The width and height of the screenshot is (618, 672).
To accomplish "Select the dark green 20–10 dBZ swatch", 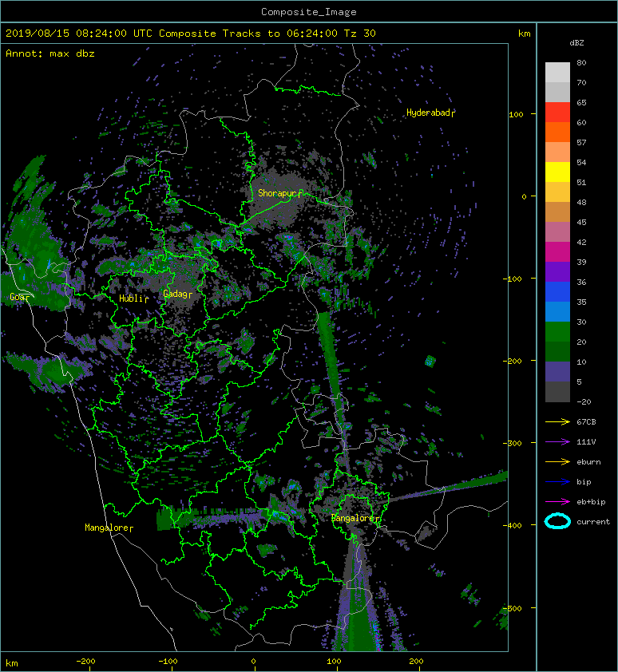I will coord(557,351).
